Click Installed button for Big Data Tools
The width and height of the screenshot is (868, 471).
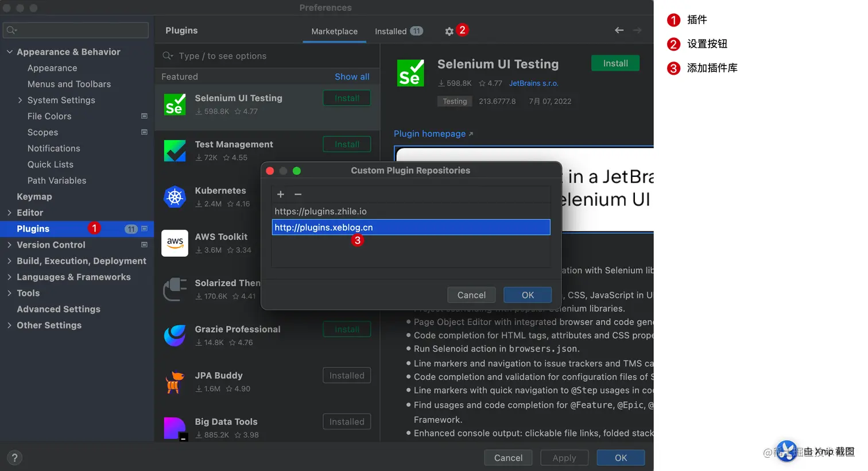[347, 422]
